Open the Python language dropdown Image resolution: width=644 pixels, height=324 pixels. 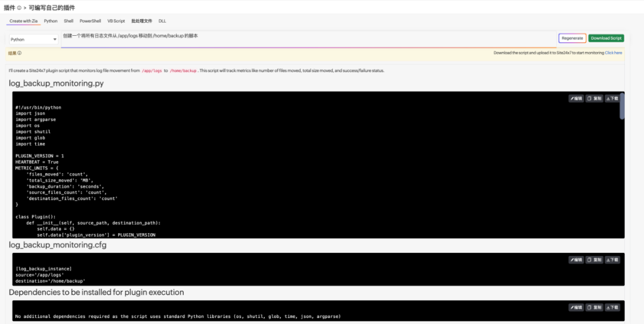coord(33,39)
